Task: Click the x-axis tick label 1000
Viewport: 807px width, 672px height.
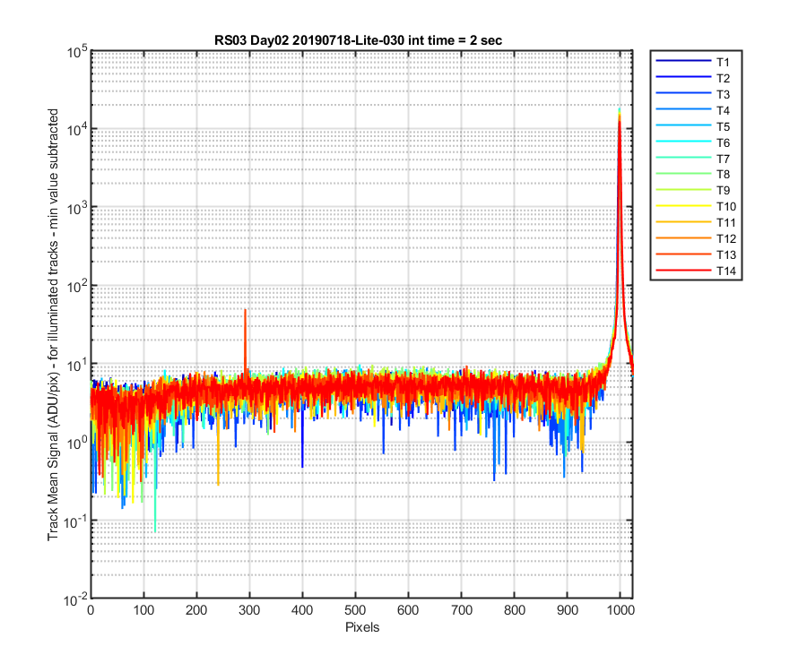Action: [x=620, y=610]
